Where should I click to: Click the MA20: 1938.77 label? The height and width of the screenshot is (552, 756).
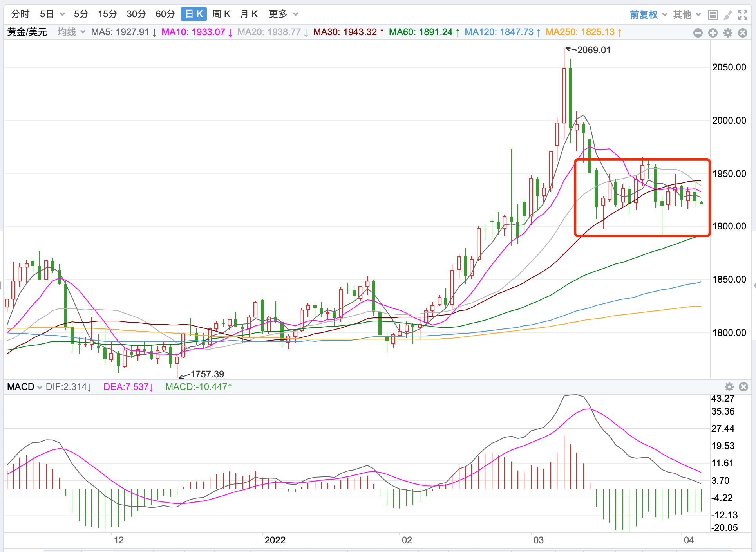273,32
